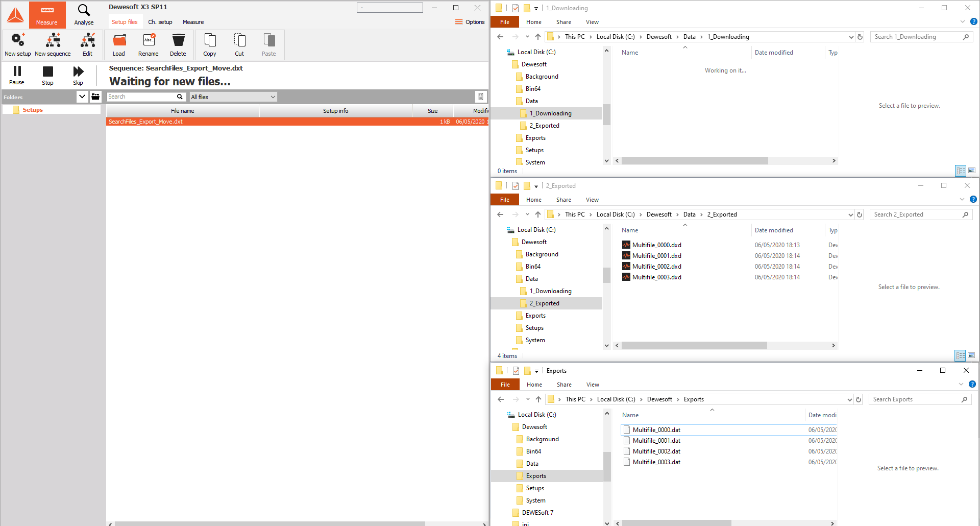Switch to Analyse mode
Screen dimensions: 980x526
(84, 14)
